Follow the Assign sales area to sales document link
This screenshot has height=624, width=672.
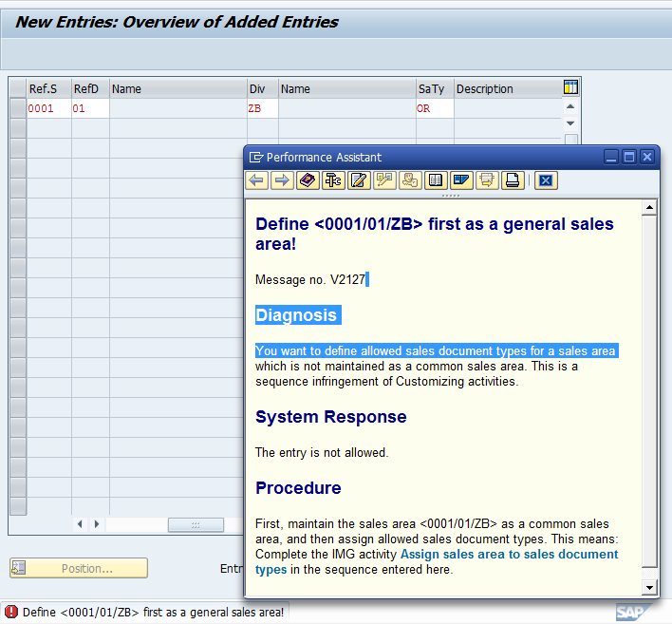coord(437,562)
